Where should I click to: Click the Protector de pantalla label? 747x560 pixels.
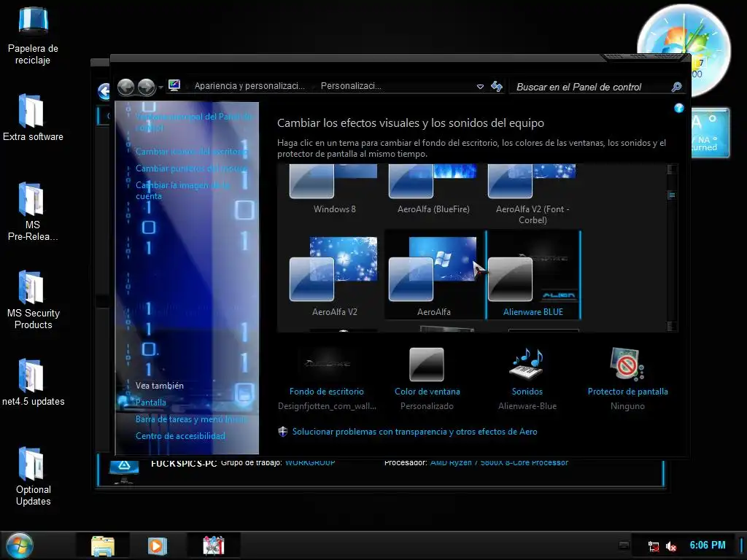pos(627,392)
